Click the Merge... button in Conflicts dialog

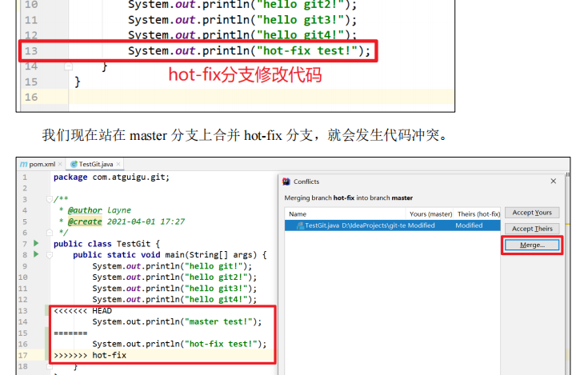pyautogui.click(x=532, y=245)
